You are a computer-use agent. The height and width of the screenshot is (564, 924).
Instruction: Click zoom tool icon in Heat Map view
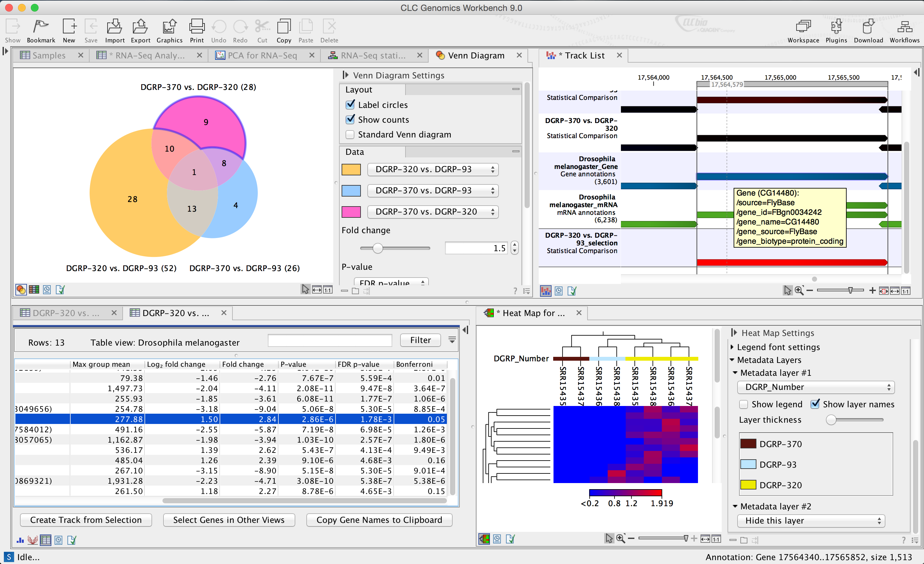pyautogui.click(x=621, y=539)
